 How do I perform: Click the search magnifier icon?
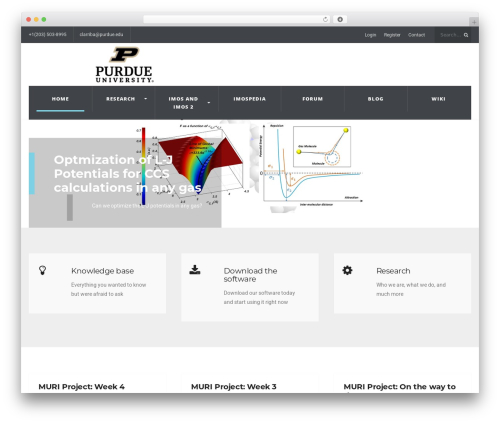click(x=466, y=35)
